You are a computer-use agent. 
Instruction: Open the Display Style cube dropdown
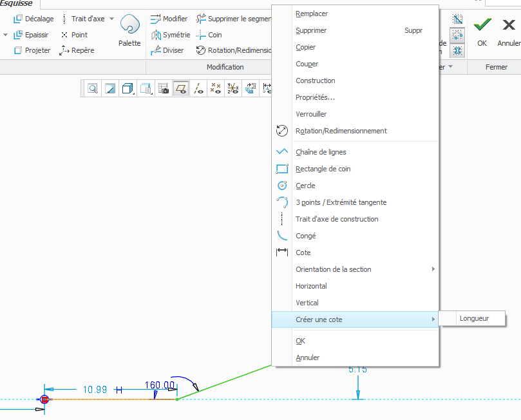(x=128, y=89)
